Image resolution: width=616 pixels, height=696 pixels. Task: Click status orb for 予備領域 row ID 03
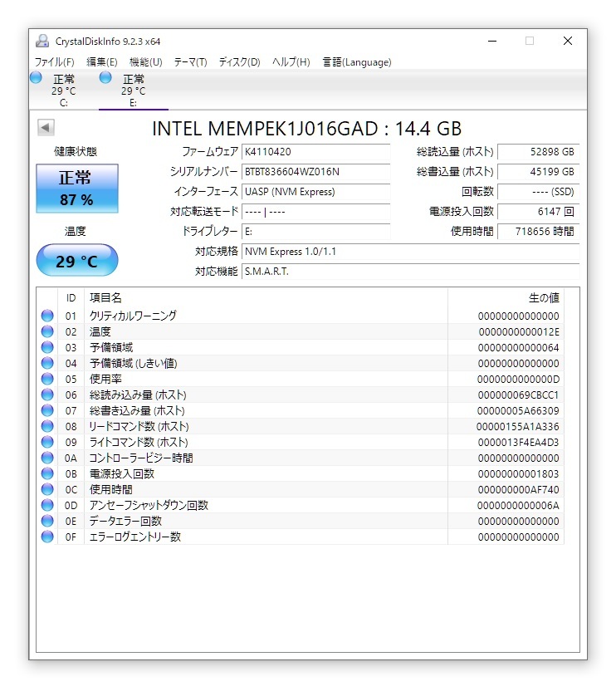click(47, 347)
